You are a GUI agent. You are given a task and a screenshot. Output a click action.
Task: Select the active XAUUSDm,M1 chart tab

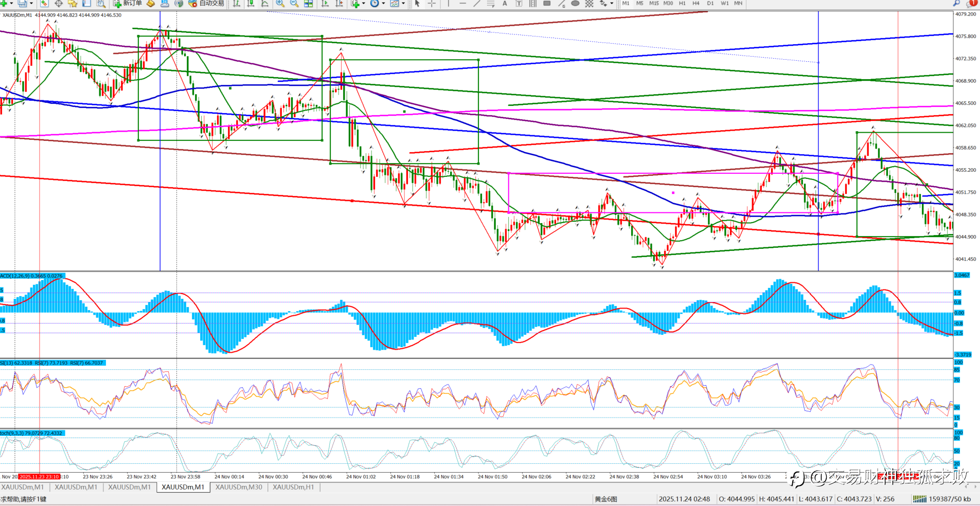coord(183,487)
